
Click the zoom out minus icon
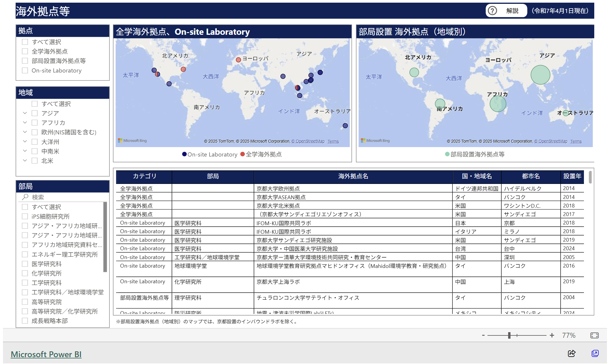point(483,335)
